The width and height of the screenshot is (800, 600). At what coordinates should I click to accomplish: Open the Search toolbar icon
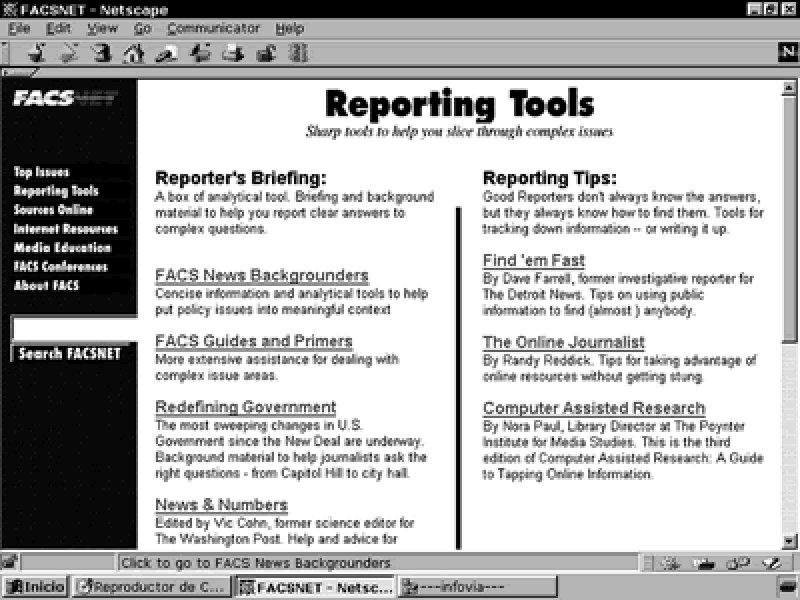166,53
